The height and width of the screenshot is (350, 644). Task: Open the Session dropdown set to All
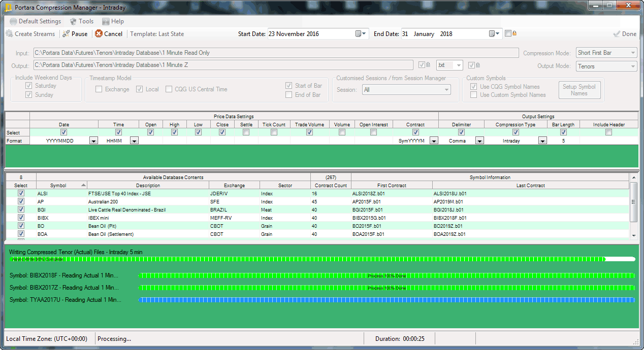[x=406, y=90]
